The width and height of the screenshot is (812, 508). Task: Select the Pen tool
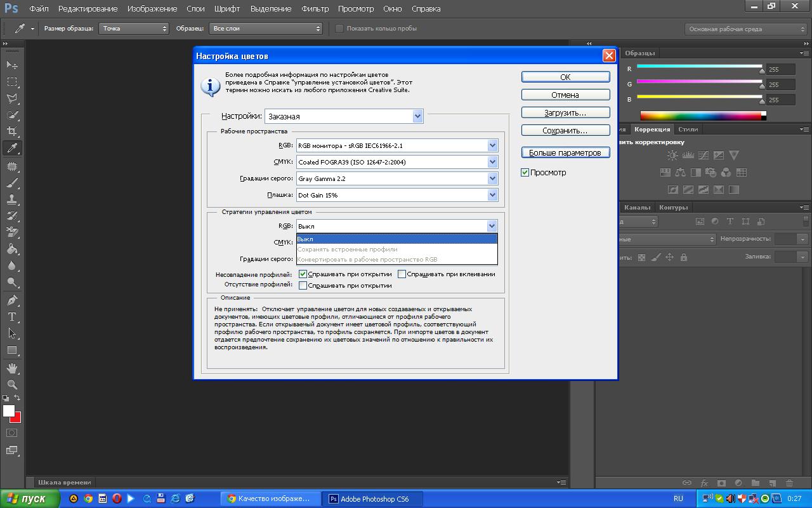tap(12, 300)
